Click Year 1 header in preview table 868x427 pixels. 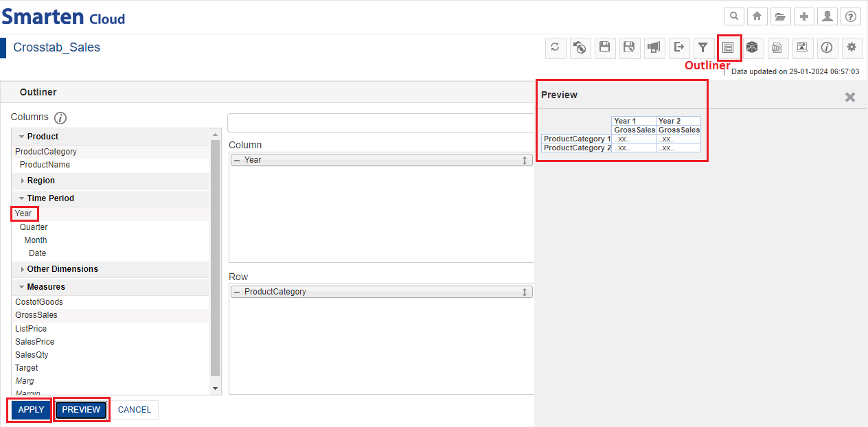tap(633, 121)
